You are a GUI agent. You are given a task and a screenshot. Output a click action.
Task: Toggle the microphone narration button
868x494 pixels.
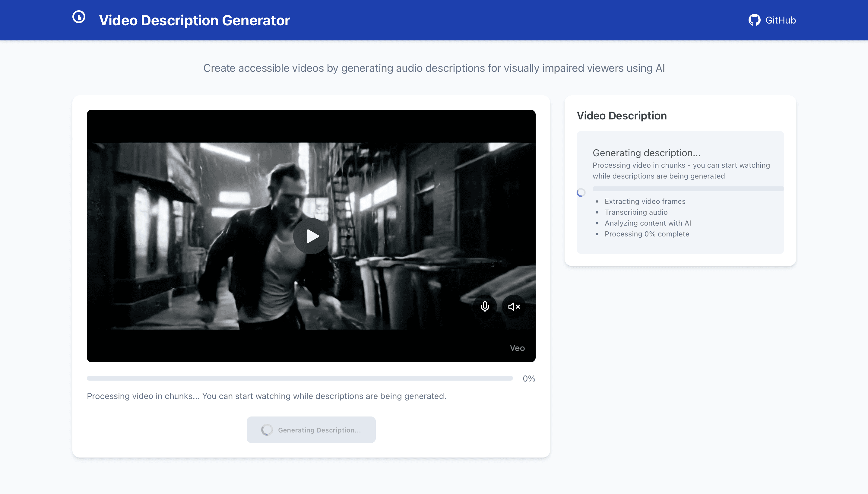[x=485, y=306]
